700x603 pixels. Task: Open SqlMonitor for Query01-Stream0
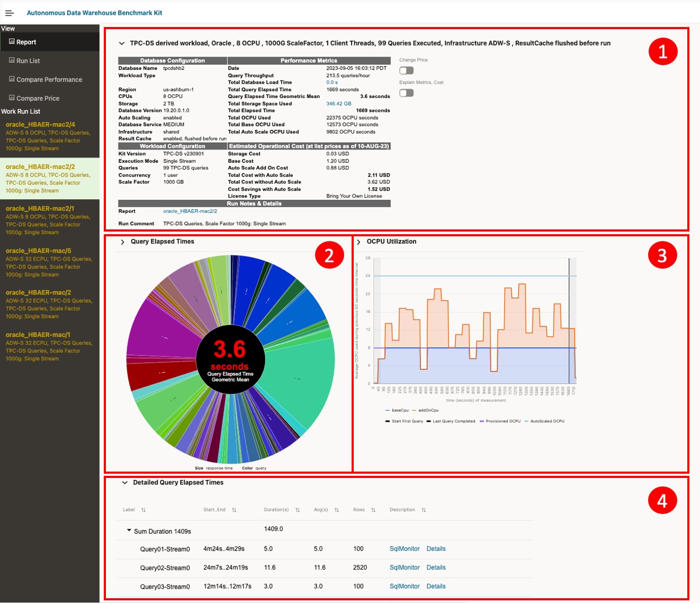coord(405,549)
